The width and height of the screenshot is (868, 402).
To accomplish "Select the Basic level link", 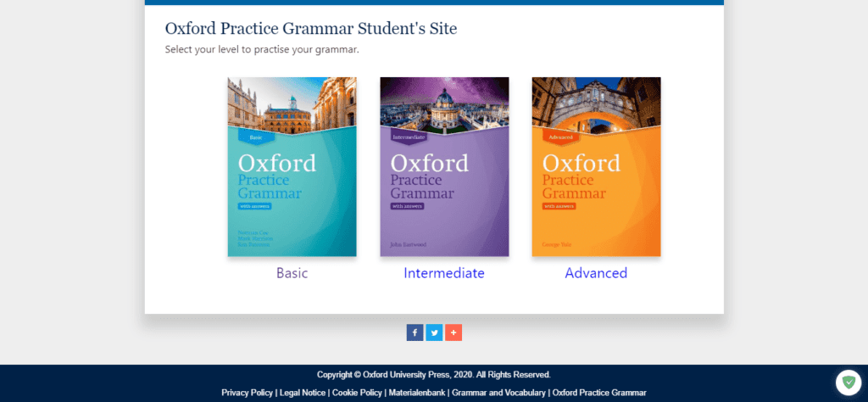I will point(292,273).
